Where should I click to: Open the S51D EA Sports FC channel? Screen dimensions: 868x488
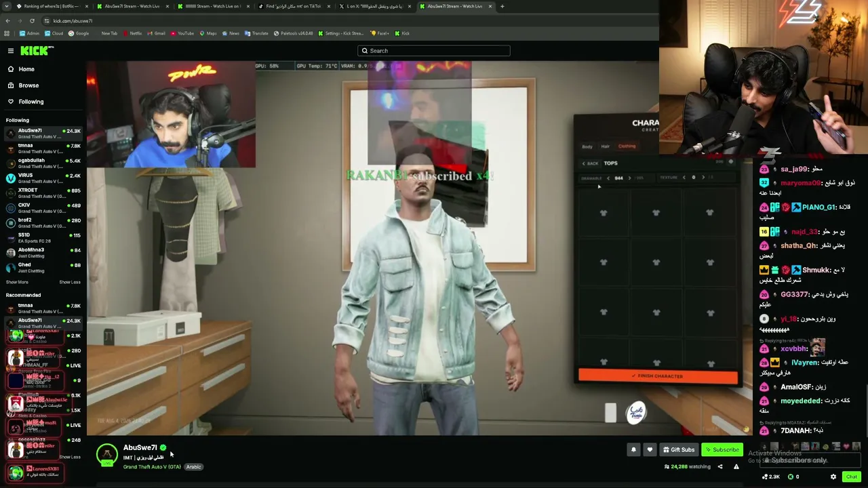click(x=43, y=238)
